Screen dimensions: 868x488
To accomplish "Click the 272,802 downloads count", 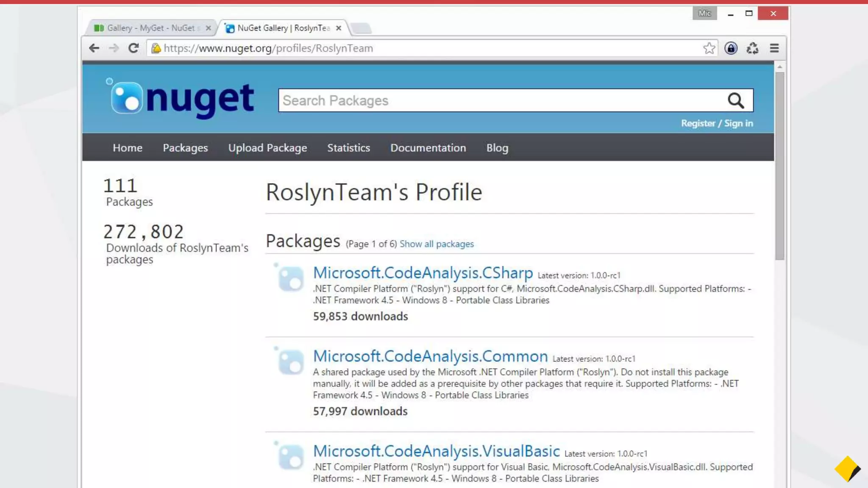I will [144, 231].
